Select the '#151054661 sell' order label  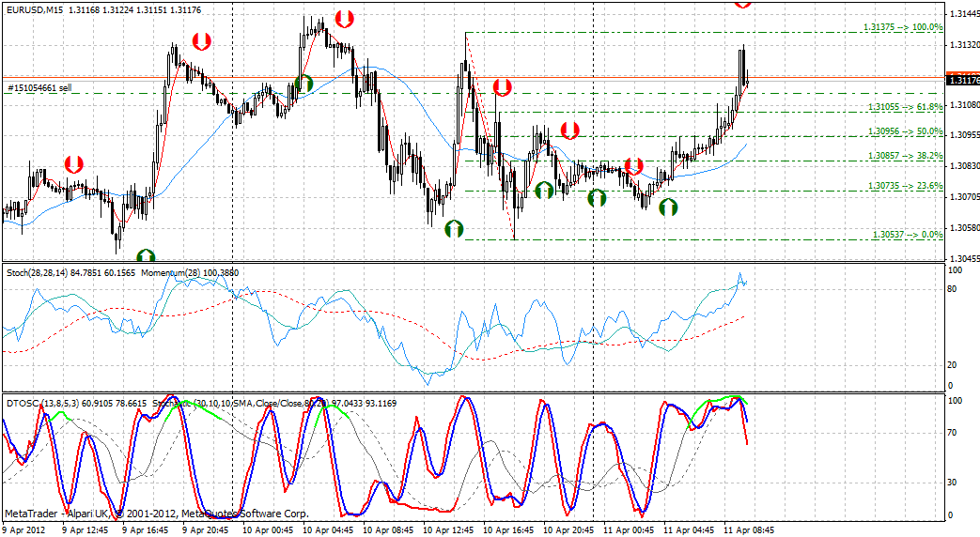(x=39, y=88)
